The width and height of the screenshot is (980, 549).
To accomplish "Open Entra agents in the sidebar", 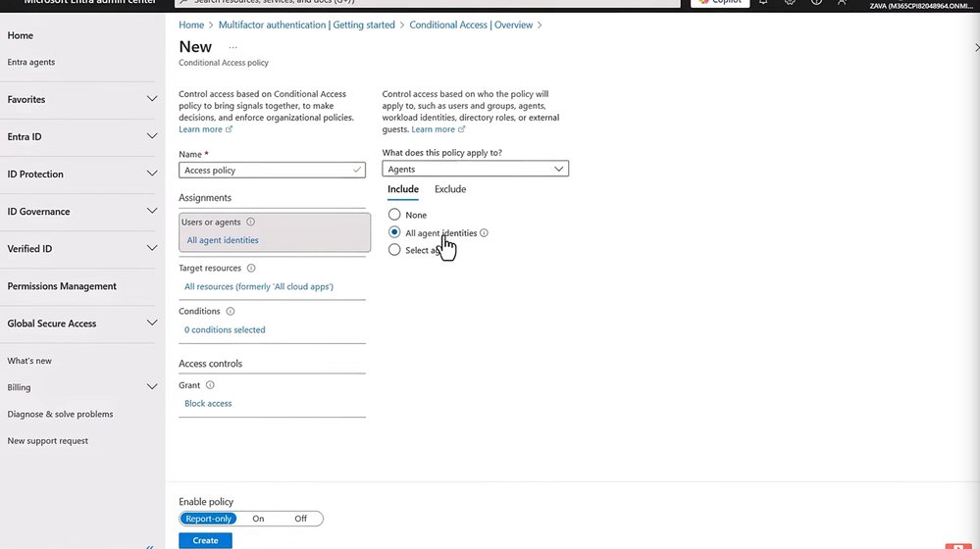I will [31, 62].
